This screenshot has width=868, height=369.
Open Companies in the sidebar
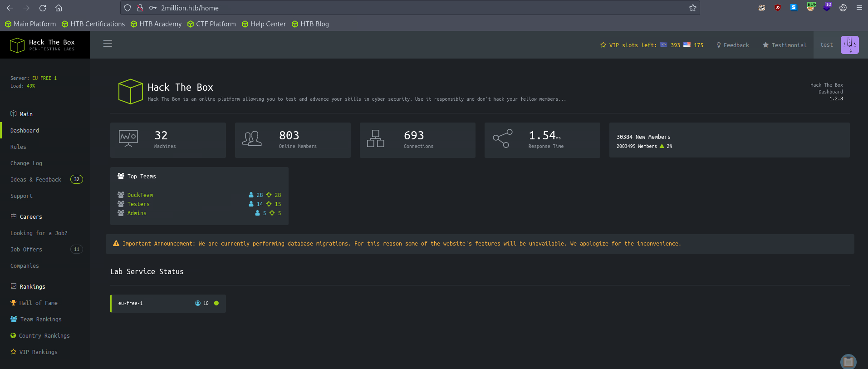(25, 266)
